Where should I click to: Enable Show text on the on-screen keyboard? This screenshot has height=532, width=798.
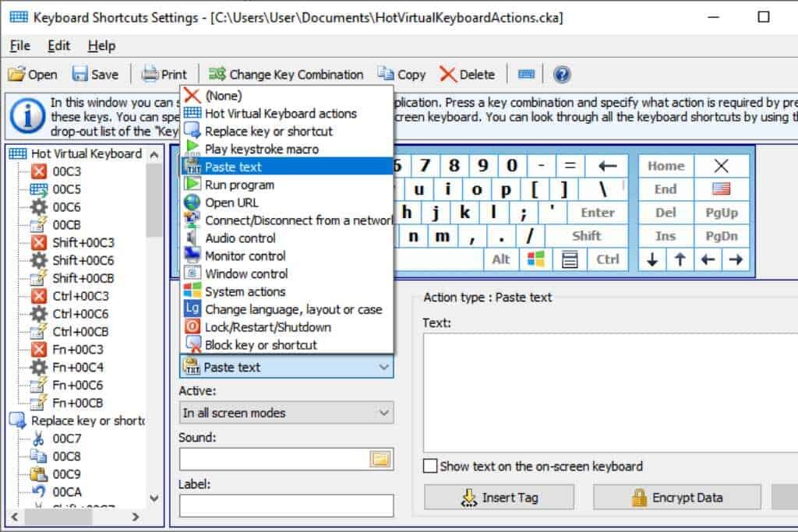tap(430, 467)
